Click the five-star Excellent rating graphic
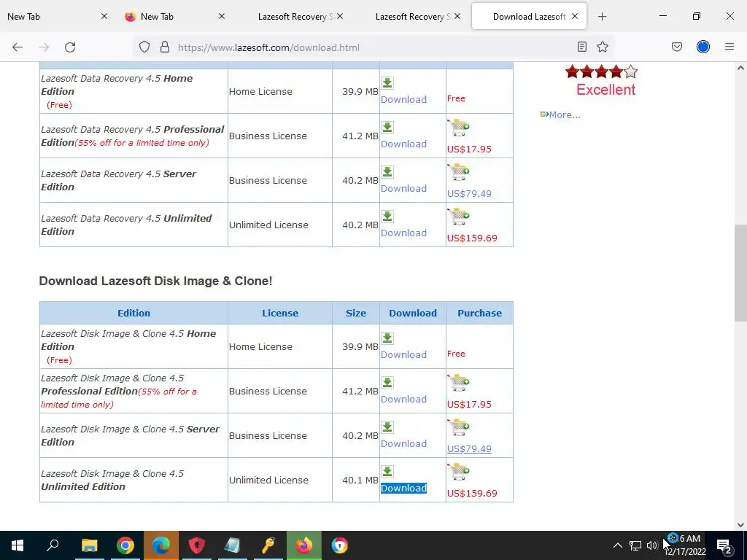Screen dimensions: 747x560 pyautogui.click(x=601, y=72)
